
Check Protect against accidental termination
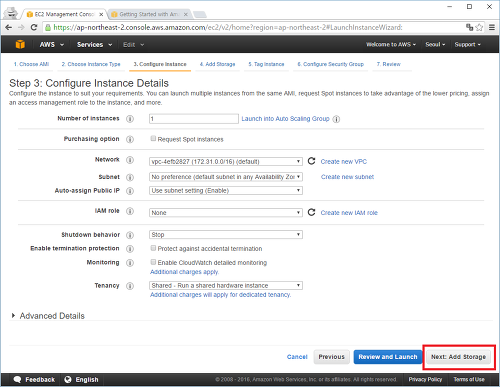coord(153,248)
